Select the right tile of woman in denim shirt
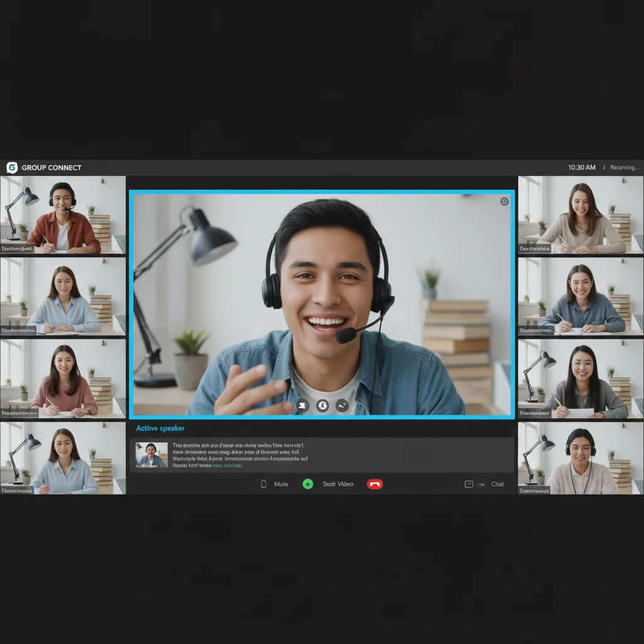This screenshot has height=644, width=644. tap(580, 296)
